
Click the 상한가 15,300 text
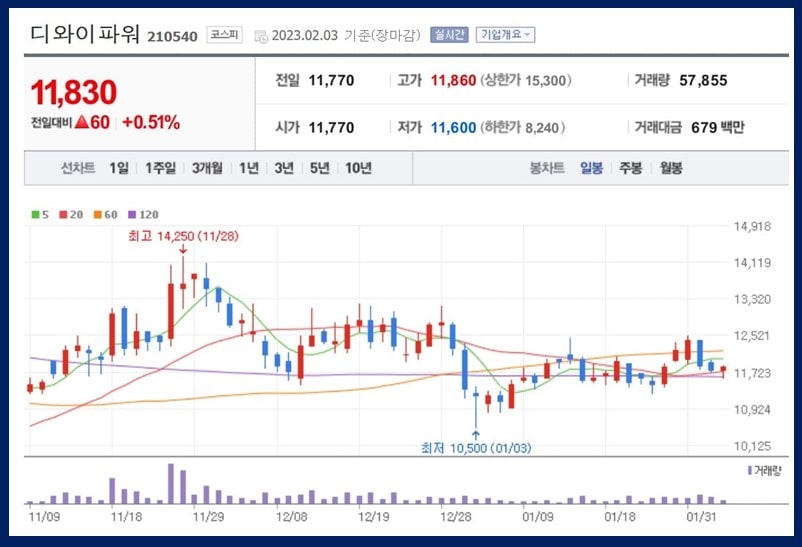(525, 80)
